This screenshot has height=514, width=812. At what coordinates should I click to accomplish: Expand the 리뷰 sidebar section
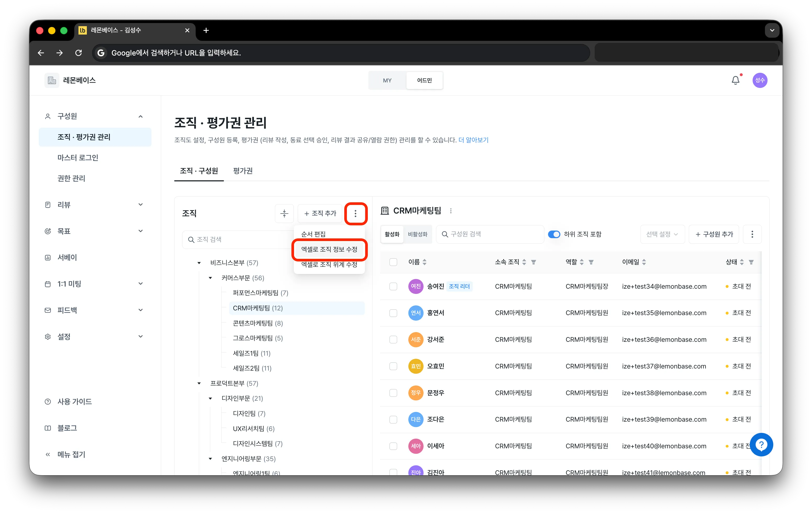coord(141,205)
